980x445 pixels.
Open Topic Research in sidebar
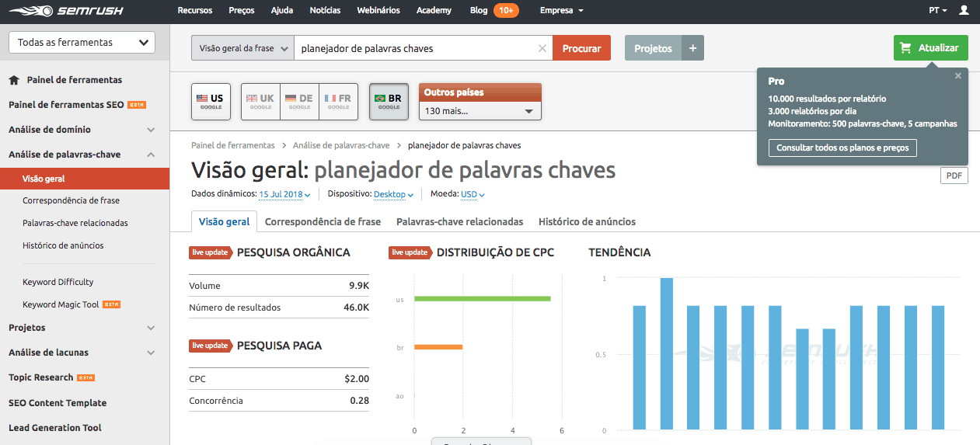40,377
